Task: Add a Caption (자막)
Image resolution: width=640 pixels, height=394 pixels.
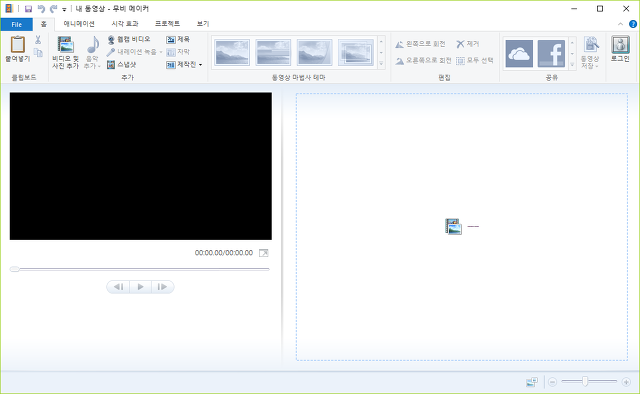Action: pos(178,52)
